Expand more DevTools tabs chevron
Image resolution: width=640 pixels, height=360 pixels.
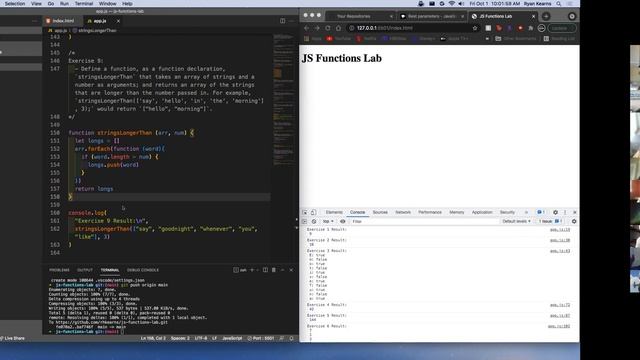coord(526,212)
